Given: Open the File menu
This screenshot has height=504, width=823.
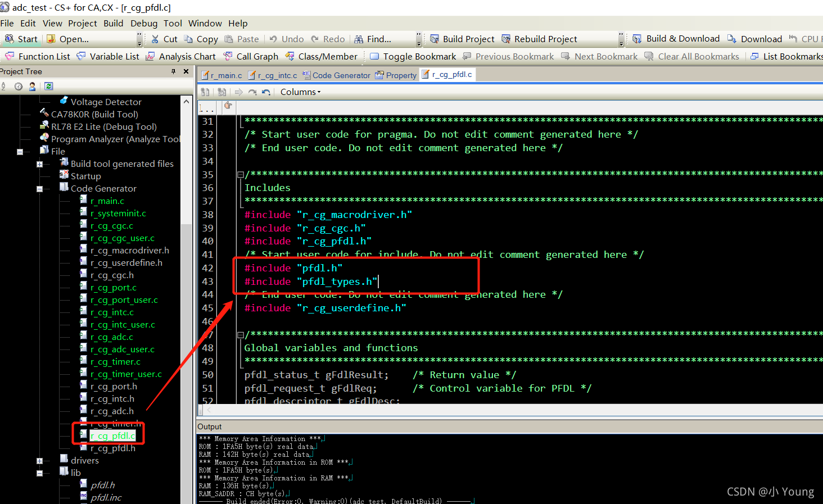Looking at the screenshot, I should click(7, 23).
